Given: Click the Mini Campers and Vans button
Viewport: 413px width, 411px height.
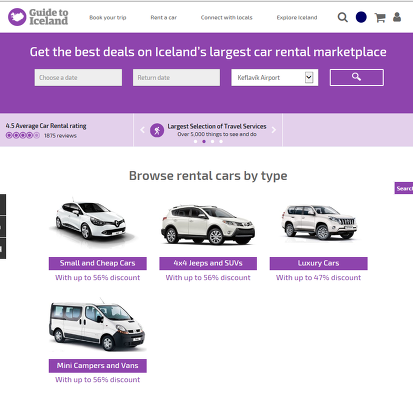Looking at the screenshot, I should point(98,366).
